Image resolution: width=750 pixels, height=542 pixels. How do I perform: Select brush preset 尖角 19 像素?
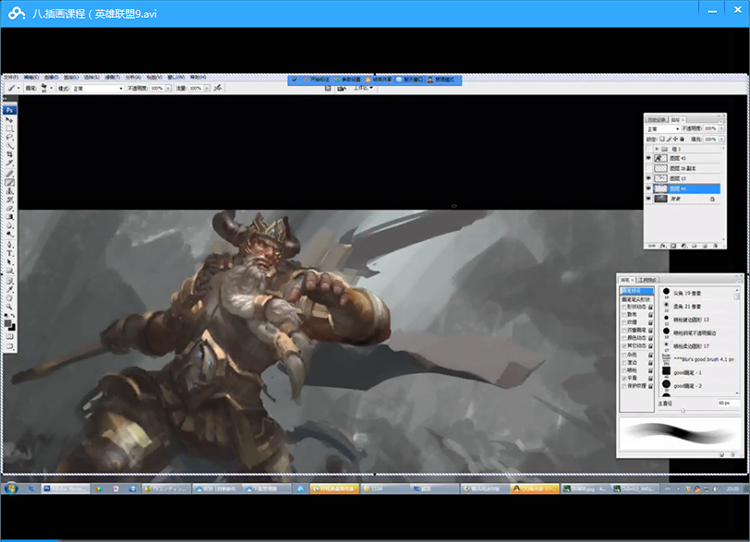(x=697, y=293)
